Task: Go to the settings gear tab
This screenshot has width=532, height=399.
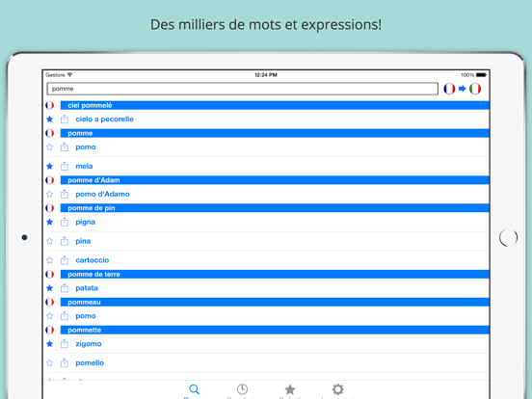Action: point(337,389)
